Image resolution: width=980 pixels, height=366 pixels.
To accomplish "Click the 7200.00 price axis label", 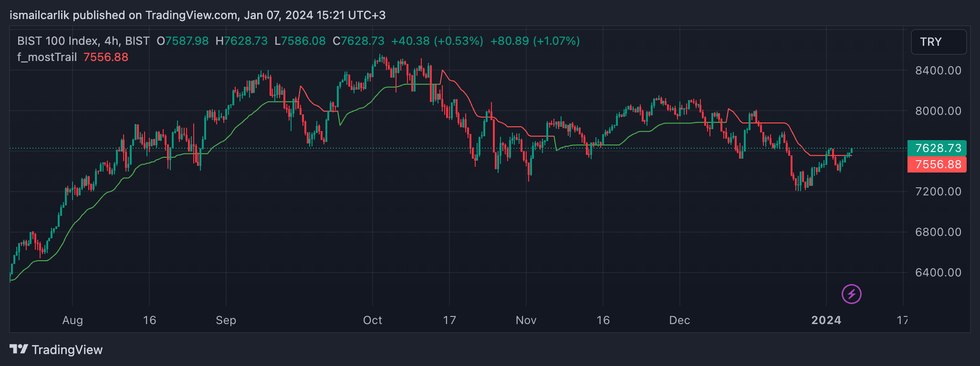I will 938,192.
